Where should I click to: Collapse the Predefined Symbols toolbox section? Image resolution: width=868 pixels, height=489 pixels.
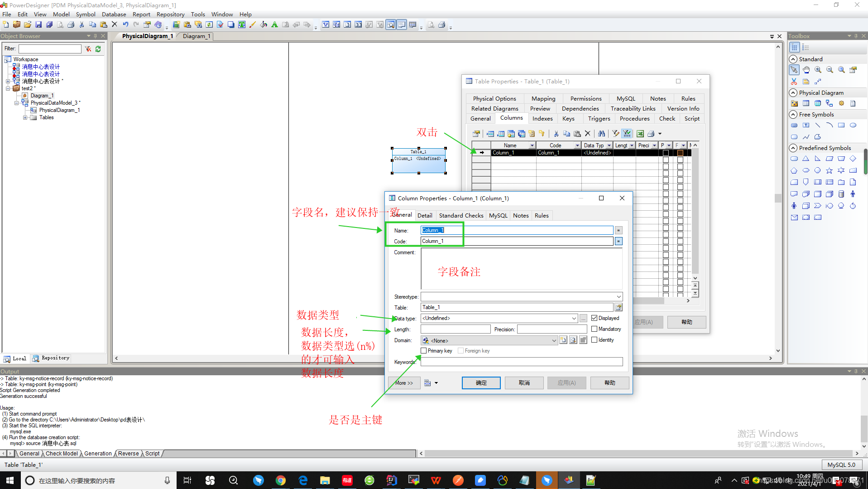(793, 148)
